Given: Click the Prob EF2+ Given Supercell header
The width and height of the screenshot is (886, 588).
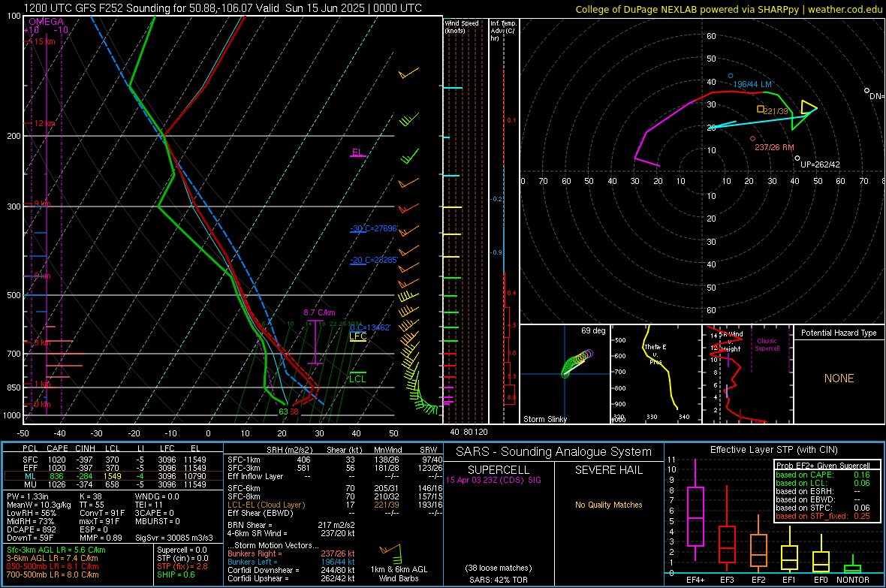Looking at the screenshot, I should [x=823, y=466].
